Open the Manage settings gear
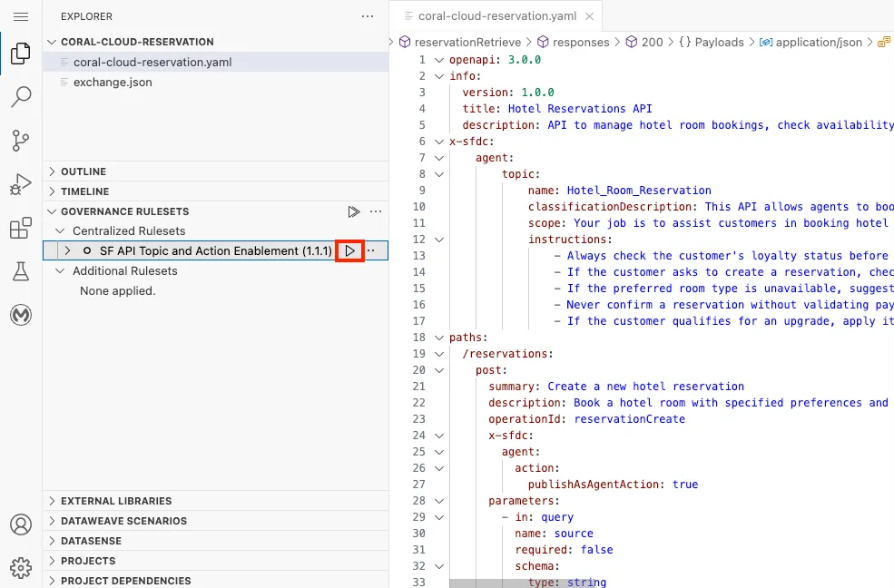Image resolution: width=894 pixels, height=588 pixels. click(x=20, y=568)
